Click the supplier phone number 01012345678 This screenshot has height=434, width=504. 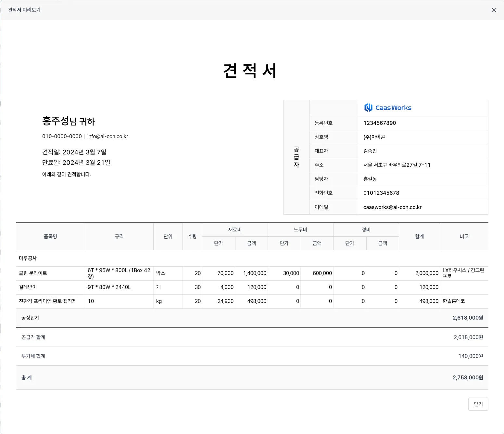click(381, 193)
